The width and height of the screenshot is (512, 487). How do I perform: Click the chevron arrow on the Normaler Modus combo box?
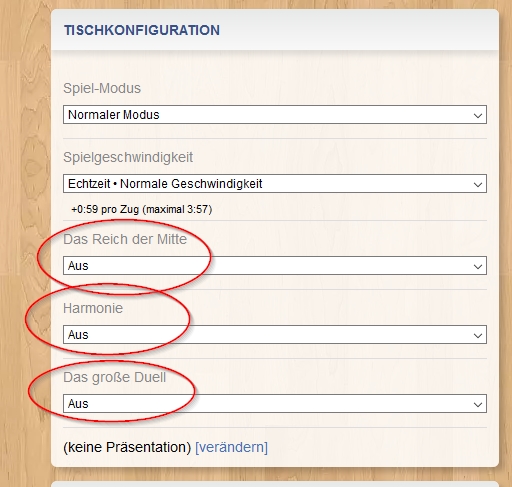pos(478,116)
